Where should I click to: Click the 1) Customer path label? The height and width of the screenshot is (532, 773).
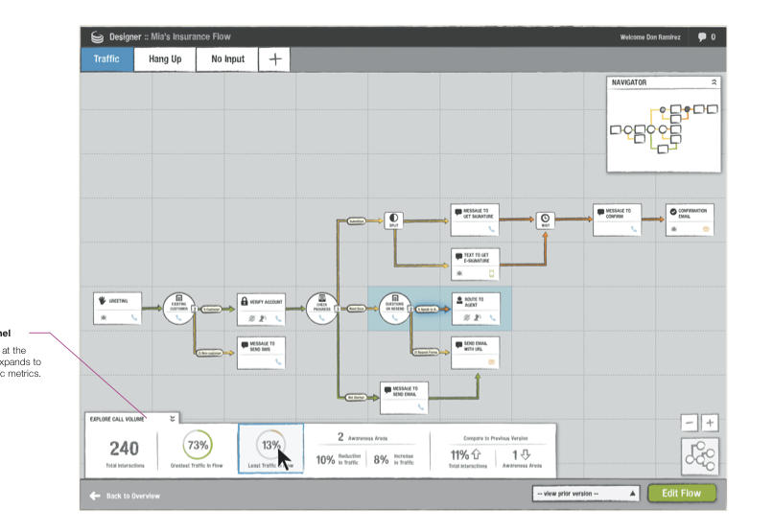point(211,310)
